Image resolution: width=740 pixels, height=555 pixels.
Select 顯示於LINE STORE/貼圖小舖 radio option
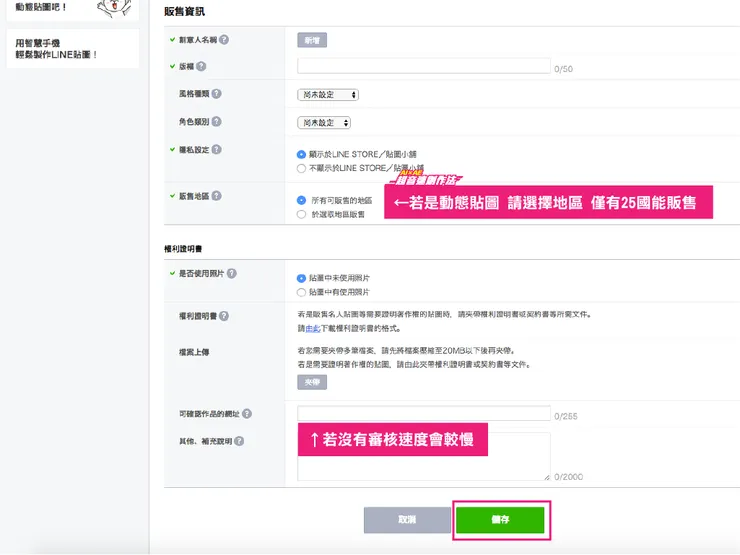302,154
